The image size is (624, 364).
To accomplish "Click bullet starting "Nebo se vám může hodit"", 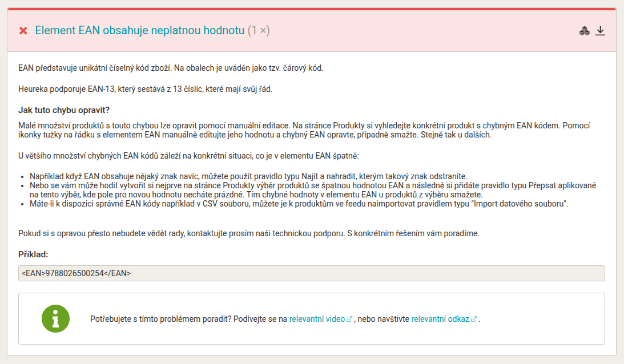I will 313,190.
